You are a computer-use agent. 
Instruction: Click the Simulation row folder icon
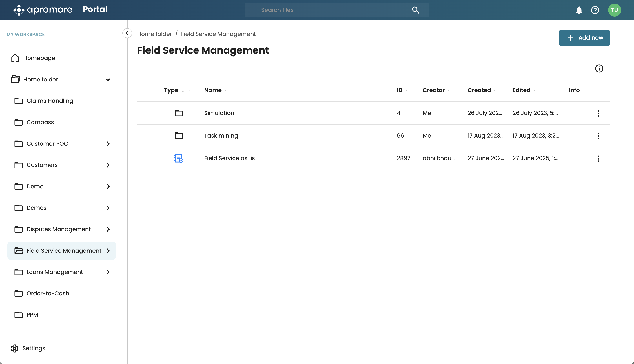(x=179, y=113)
